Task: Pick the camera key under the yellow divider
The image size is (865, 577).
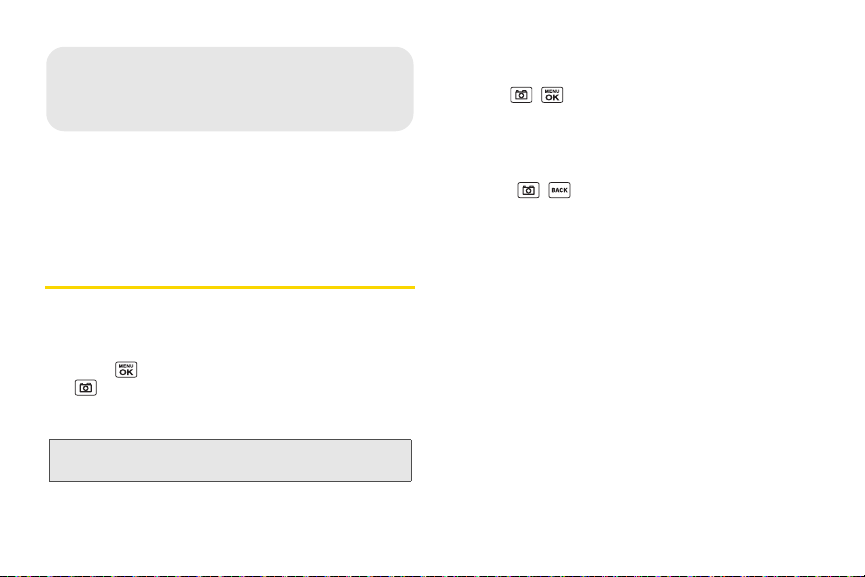Action: pyautogui.click(x=86, y=388)
